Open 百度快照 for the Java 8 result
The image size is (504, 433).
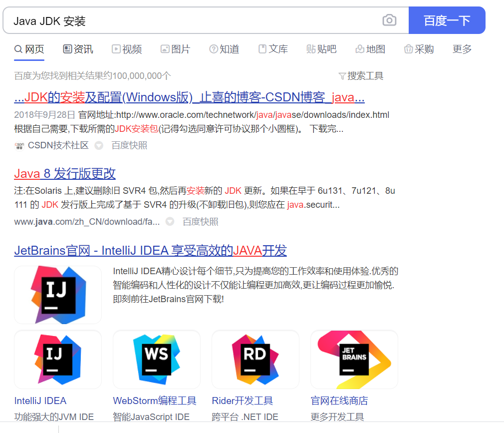[x=200, y=222]
